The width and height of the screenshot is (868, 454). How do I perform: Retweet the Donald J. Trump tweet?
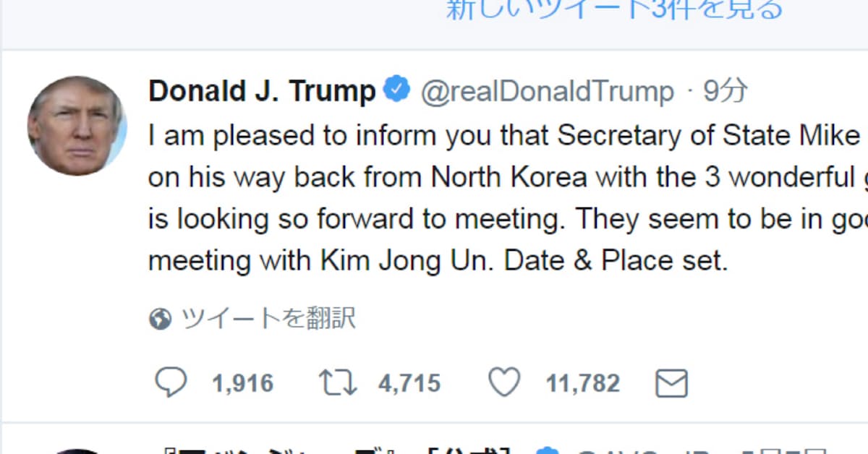click(336, 382)
